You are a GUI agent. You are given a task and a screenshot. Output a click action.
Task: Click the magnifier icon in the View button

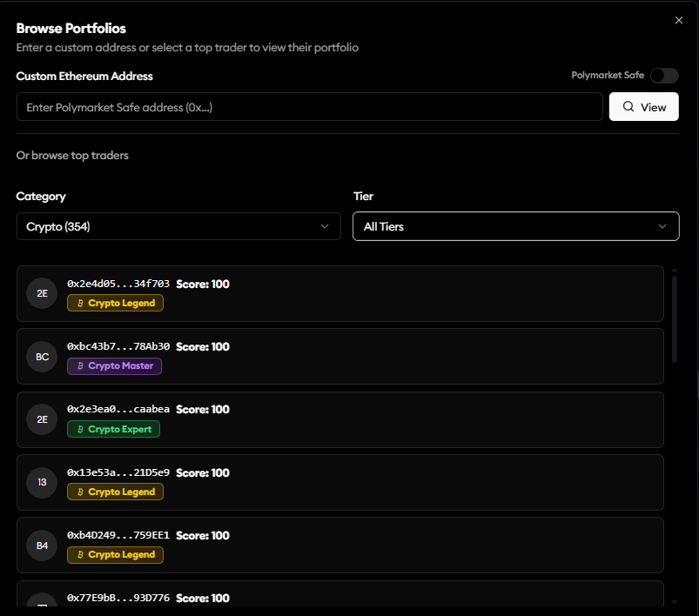tap(628, 106)
